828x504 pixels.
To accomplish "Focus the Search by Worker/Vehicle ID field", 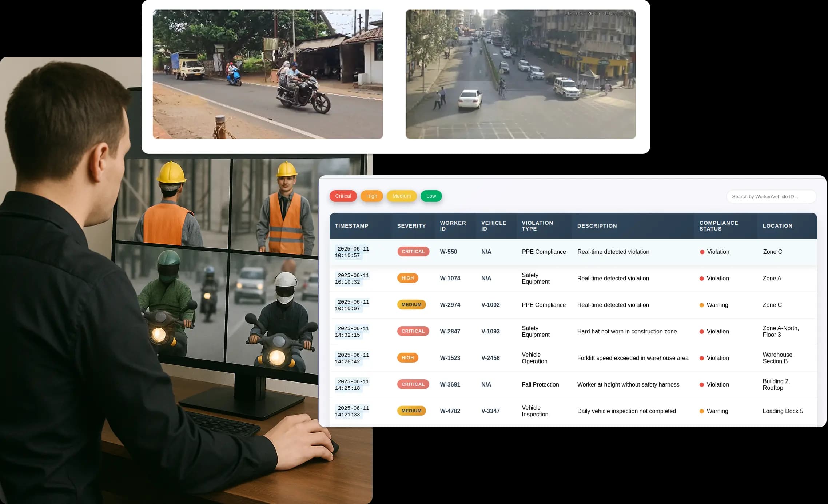I will tap(771, 196).
